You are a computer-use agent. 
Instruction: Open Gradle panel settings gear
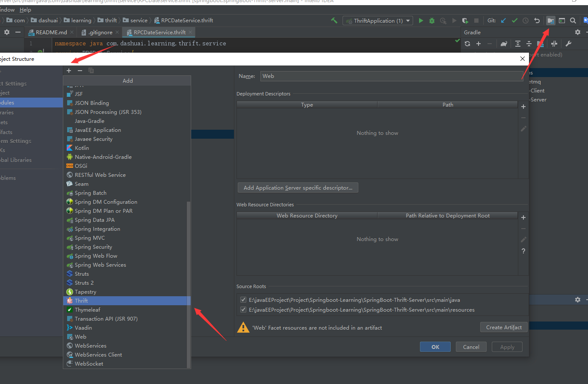point(577,32)
